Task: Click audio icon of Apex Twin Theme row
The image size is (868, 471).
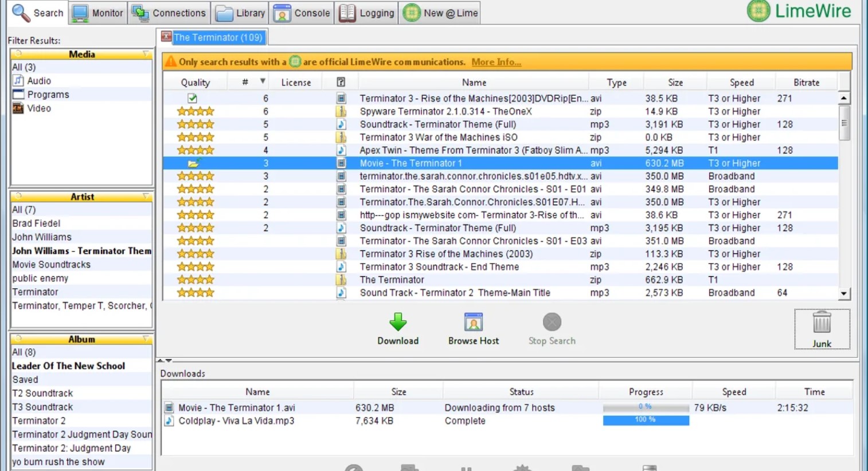Action: point(341,150)
